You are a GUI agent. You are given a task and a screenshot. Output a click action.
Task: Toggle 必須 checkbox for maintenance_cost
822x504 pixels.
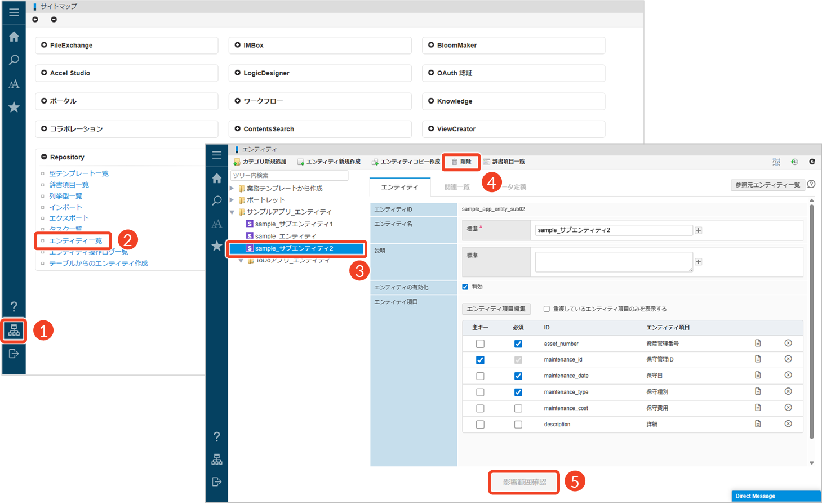(518, 408)
